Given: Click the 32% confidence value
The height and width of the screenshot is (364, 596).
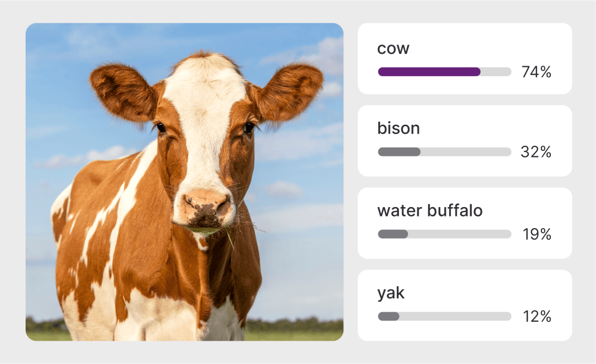Looking at the screenshot, I should tap(536, 152).
